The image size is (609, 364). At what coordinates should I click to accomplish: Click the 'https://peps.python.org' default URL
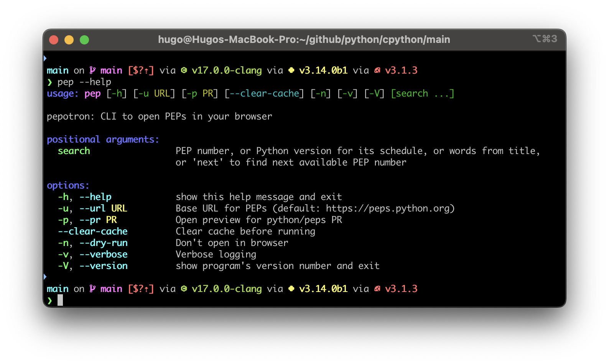click(x=388, y=208)
